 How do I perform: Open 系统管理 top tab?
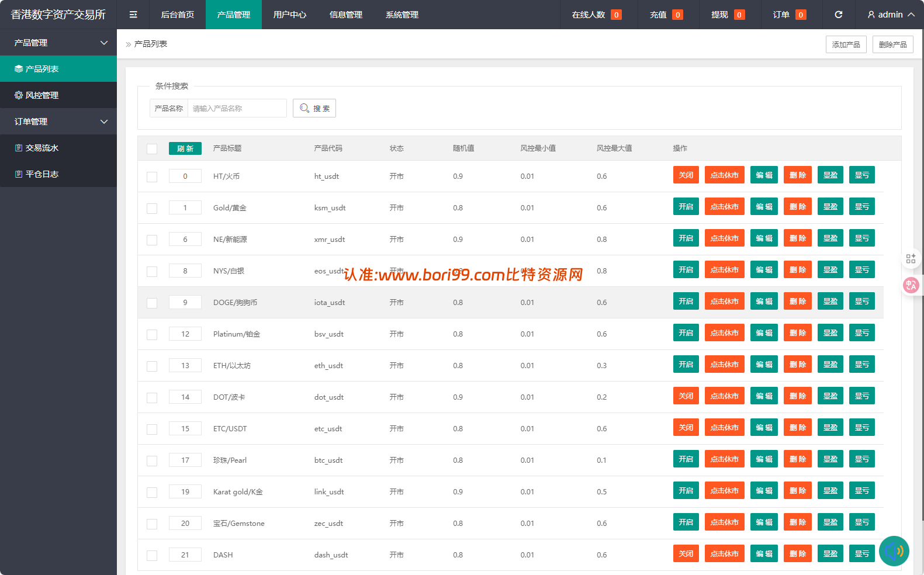402,15
